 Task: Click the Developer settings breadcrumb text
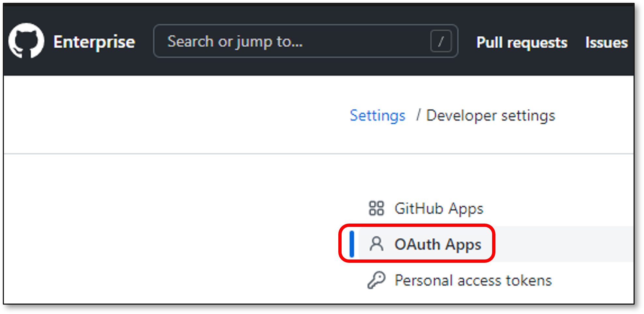pyautogui.click(x=491, y=116)
